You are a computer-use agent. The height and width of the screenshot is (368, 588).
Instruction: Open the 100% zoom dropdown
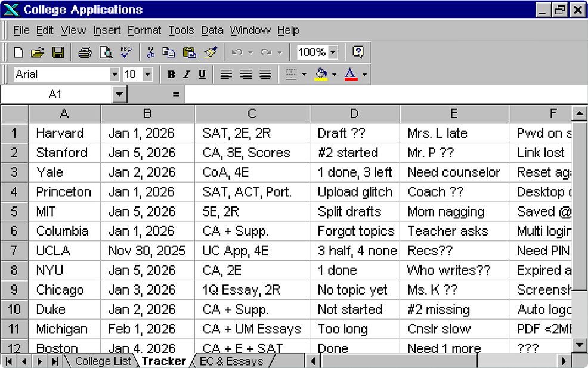[333, 52]
